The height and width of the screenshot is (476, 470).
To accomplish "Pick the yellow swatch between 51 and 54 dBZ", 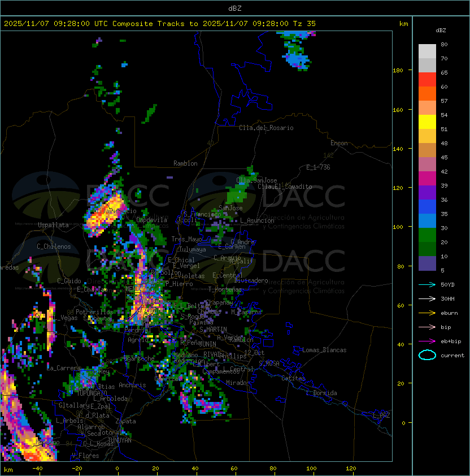I will click(x=427, y=122).
